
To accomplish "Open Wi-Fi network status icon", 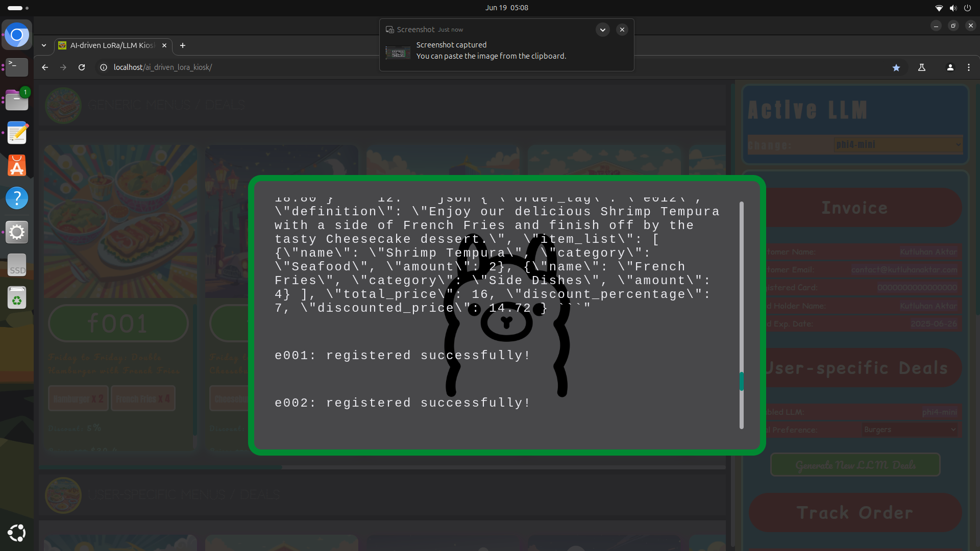I will 939,8.
